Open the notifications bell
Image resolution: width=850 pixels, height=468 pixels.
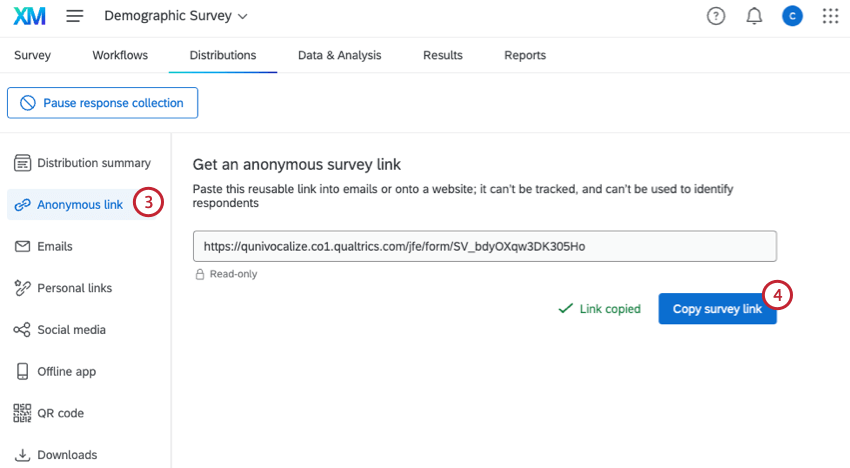pos(754,17)
